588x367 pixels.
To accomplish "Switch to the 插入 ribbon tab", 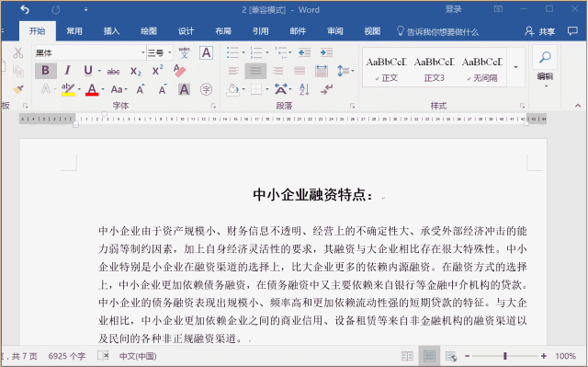I will 111,31.
